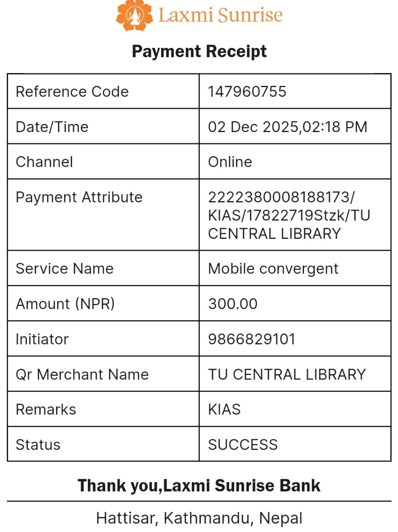This screenshot has width=398, height=532.
Task: Click the Date/Time label
Action: [x=52, y=127]
